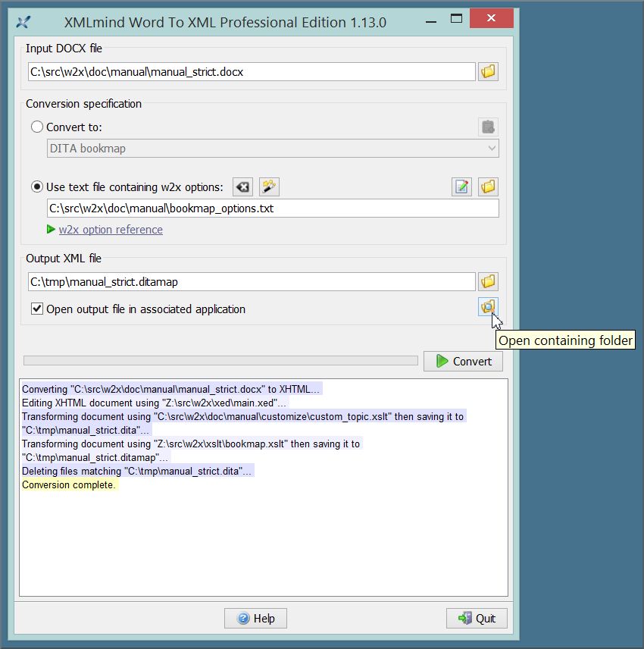Quit the XMLmind Word To XML application
Screen dimensions: 644x649
477,619
